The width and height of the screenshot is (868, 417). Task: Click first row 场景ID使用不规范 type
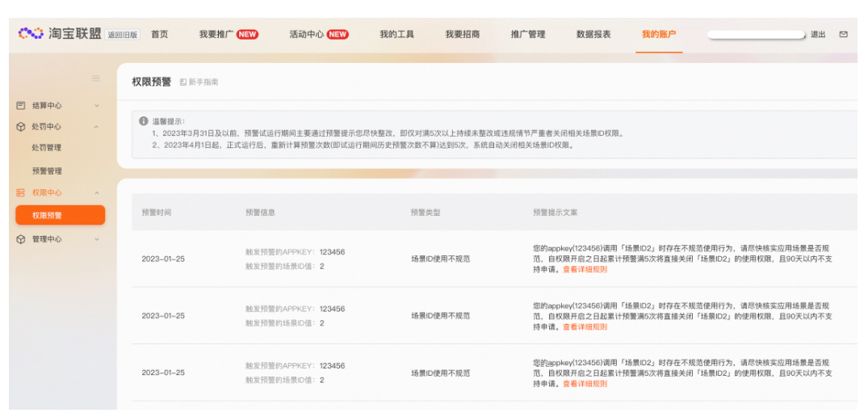440,259
